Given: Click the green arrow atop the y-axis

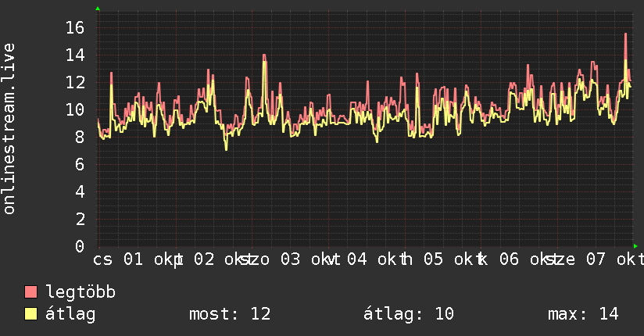Looking at the screenshot, I should pyautogui.click(x=98, y=9).
